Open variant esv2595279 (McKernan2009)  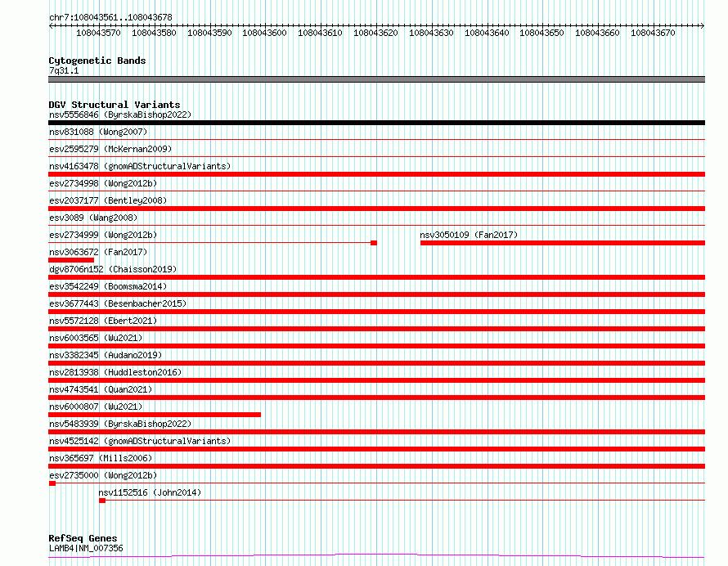[x=110, y=149]
